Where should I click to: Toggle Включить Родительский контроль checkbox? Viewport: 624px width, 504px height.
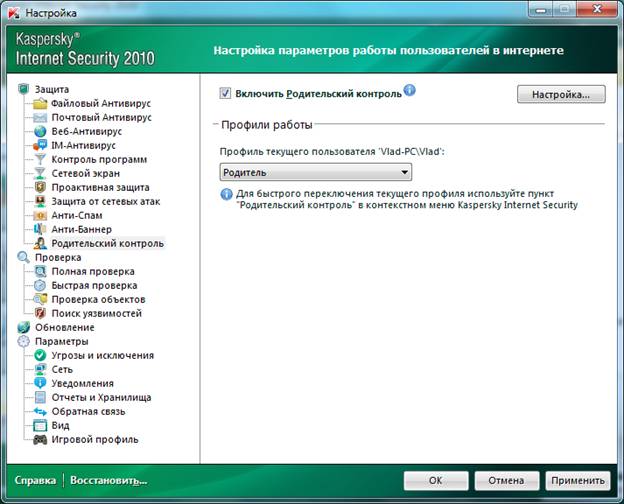(225, 94)
